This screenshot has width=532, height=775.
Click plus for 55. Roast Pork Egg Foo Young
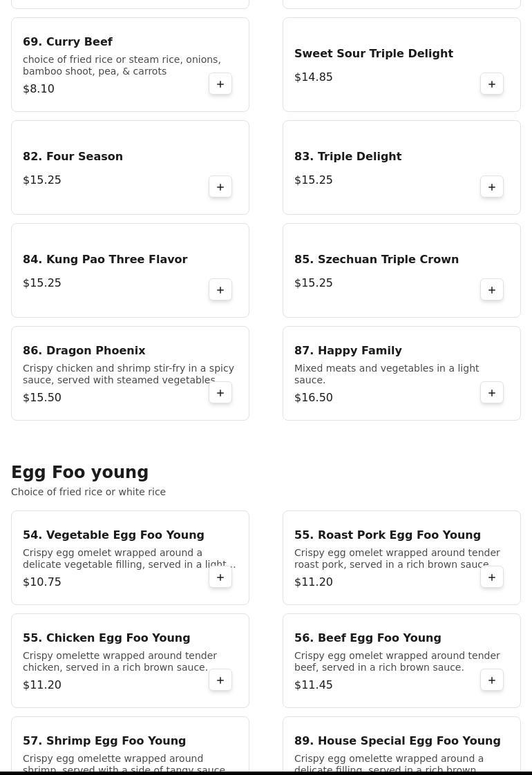point(492,577)
